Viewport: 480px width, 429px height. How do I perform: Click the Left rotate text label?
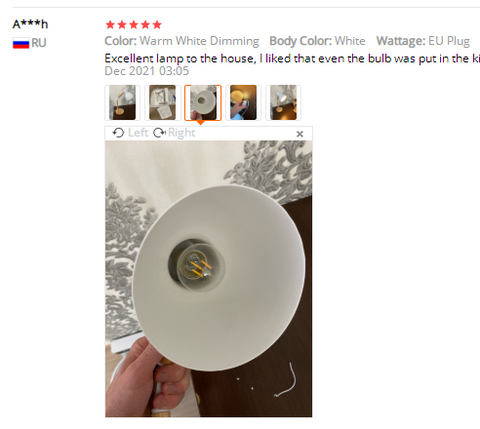(138, 133)
